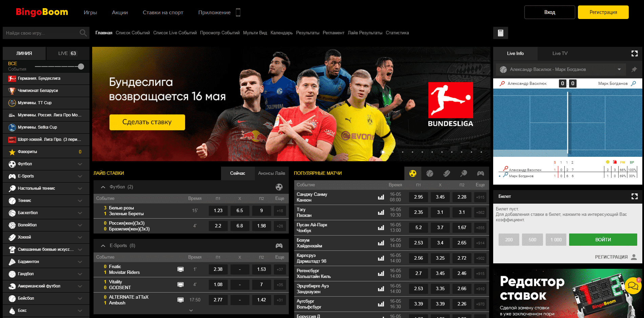Watch Vitality vs GODSENT stream icon

click(x=181, y=285)
